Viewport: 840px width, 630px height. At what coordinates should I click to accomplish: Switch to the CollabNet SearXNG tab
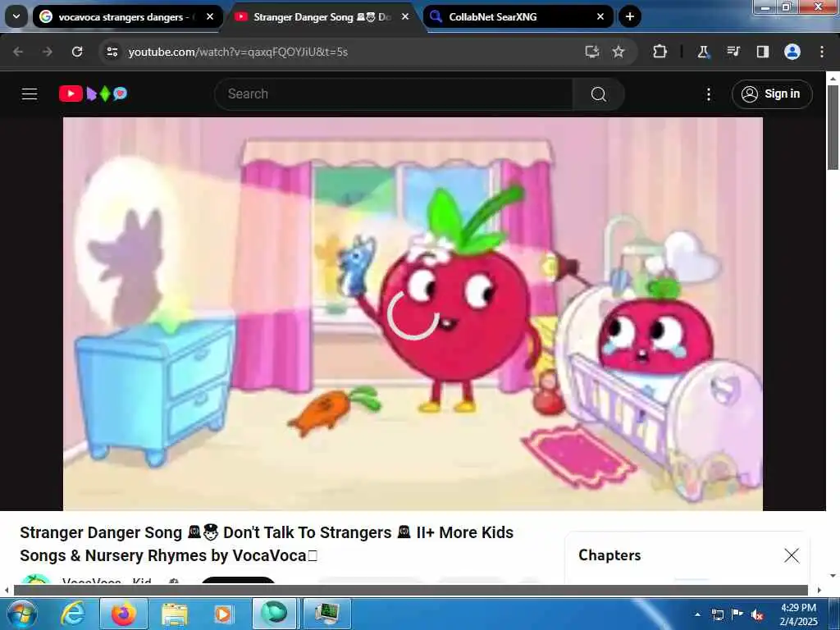pyautogui.click(x=518, y=17)
